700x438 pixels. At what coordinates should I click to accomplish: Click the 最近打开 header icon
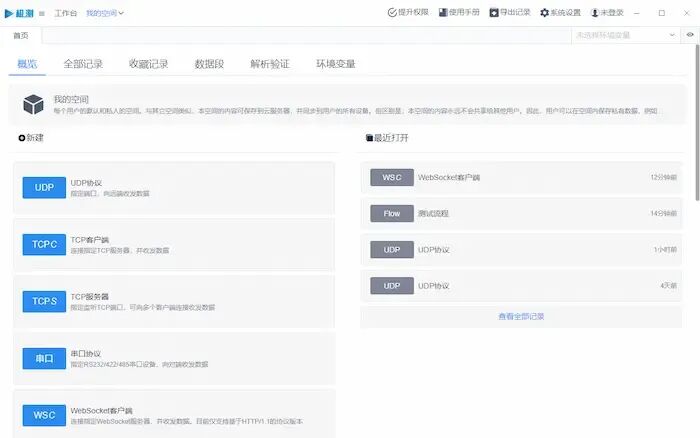(369, 138)
